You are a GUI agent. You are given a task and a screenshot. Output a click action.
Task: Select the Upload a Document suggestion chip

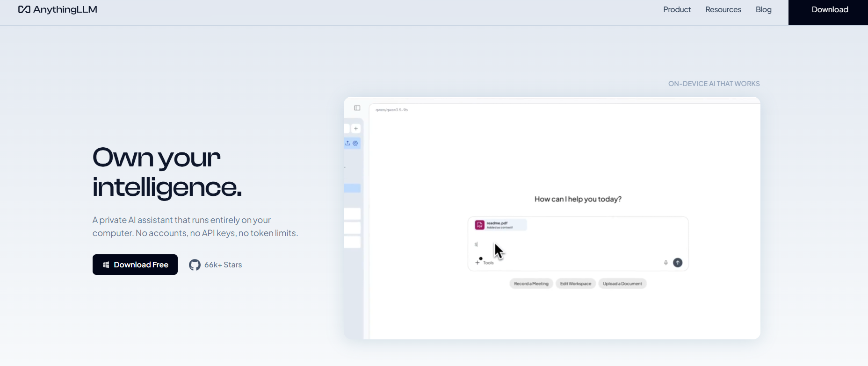622,284
